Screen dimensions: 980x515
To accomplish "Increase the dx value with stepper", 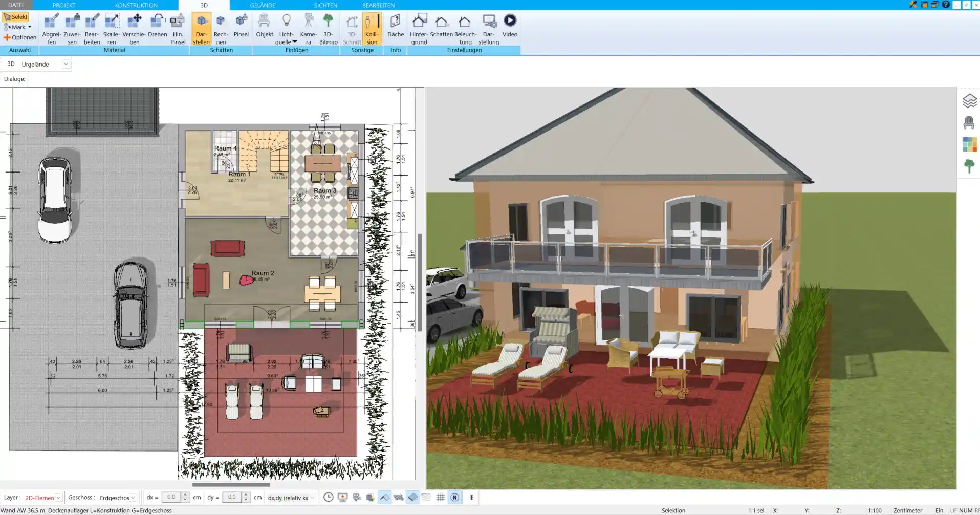I will pos(185,495).
